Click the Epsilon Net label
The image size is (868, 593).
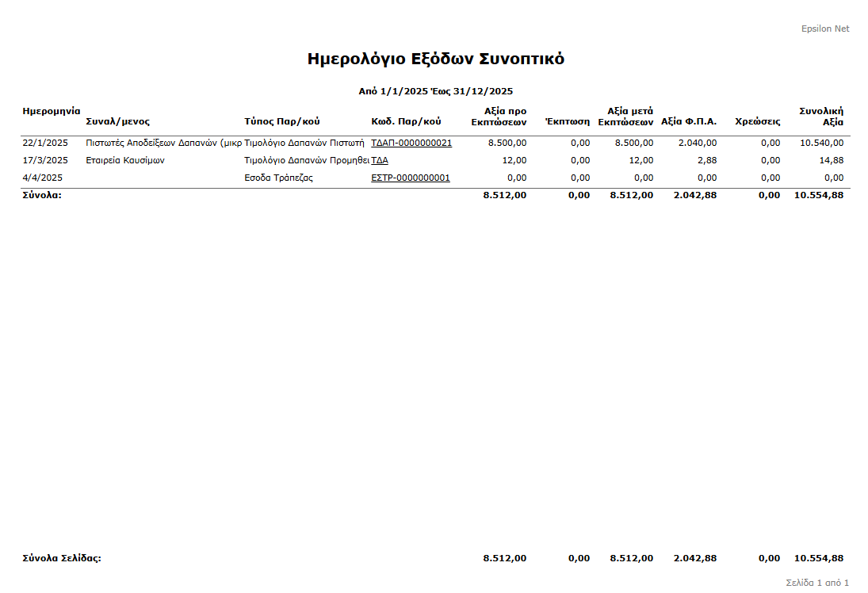[x=825, y=29]
